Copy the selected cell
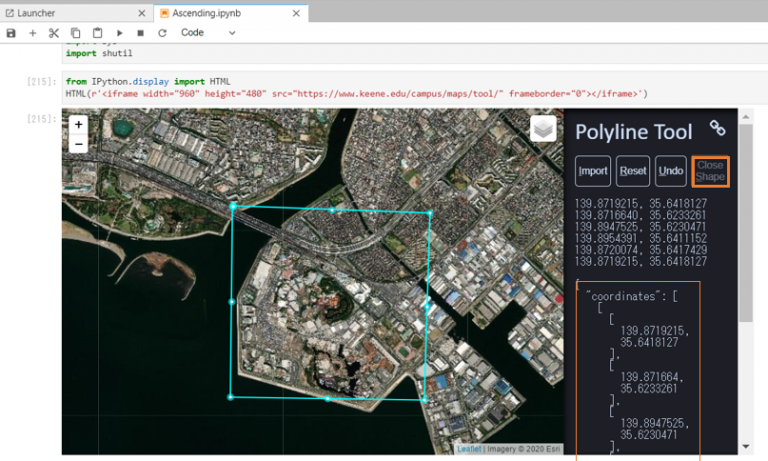Viewport: 768px width, 461px height. point(75,33)
